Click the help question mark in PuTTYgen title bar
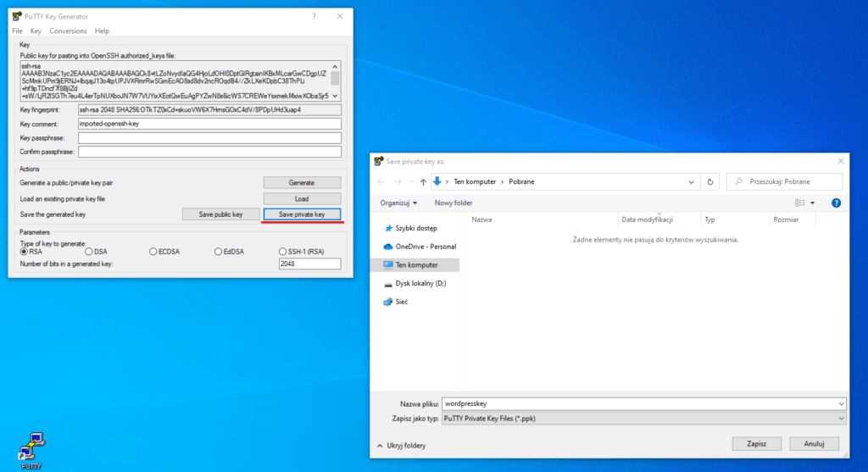868x472 pixels. click(x=314, y=17)
